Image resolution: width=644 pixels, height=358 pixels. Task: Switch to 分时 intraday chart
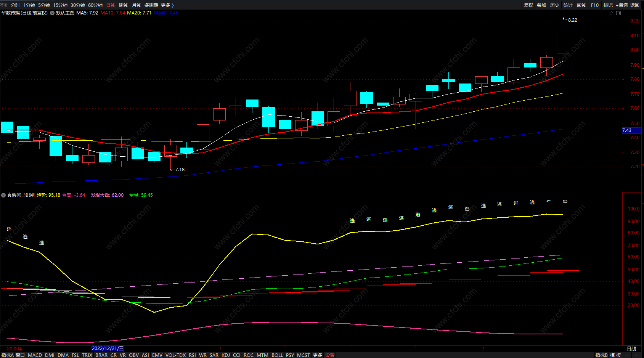15,5
